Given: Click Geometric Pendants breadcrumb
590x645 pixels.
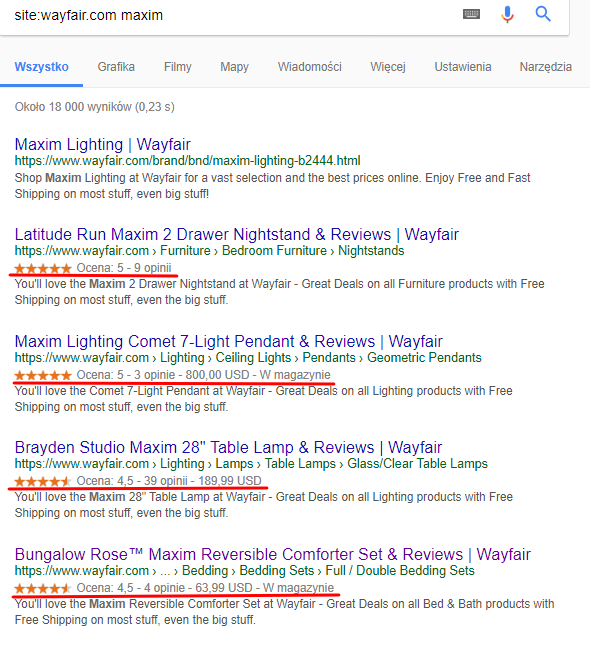Looking at the screenshot, I should [x=424, y=357].
